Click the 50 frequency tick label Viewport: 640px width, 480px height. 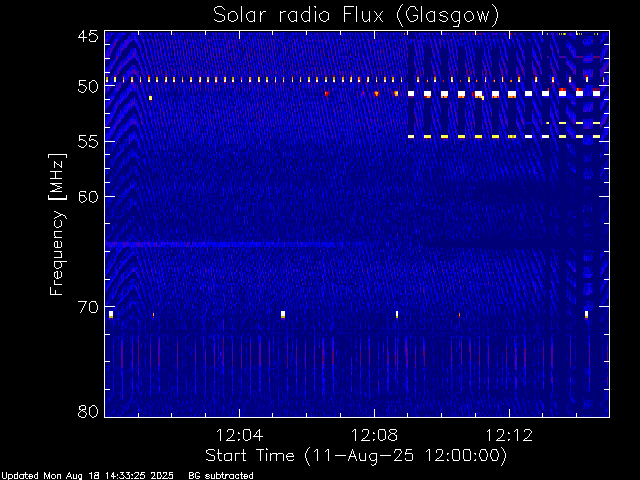click(x=88, y=87)
